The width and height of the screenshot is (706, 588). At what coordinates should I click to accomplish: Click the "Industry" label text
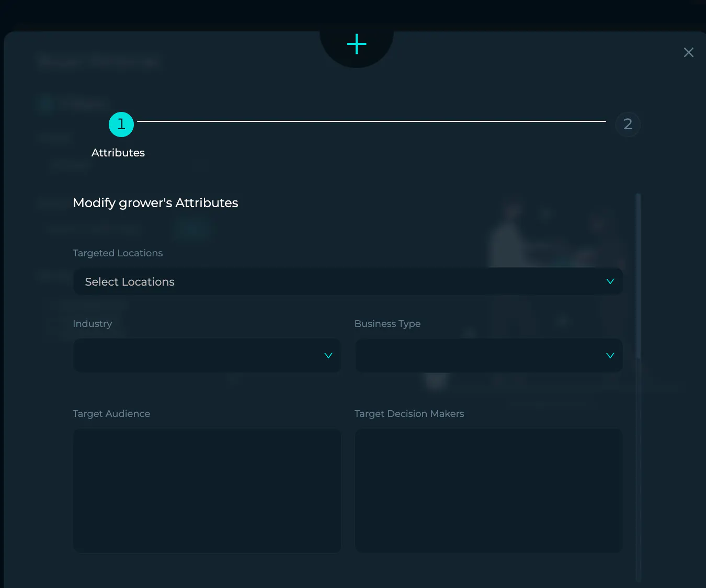point(93,324)
